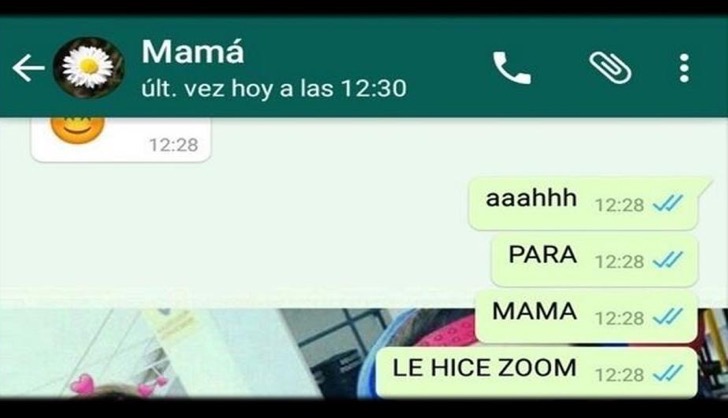This screenshot has width=728, height=418.
Task: Tap the pink heart sticker on photo
Action: click(x=83, y=385)
